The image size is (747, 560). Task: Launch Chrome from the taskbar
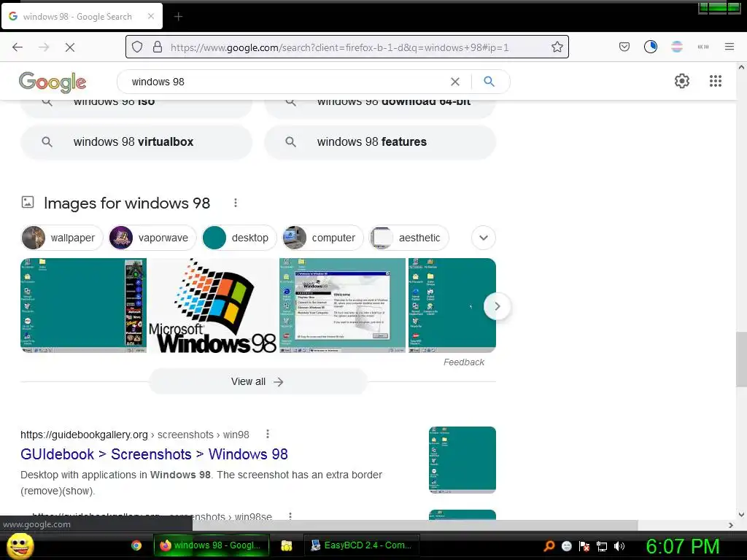[x=136, y=545]
